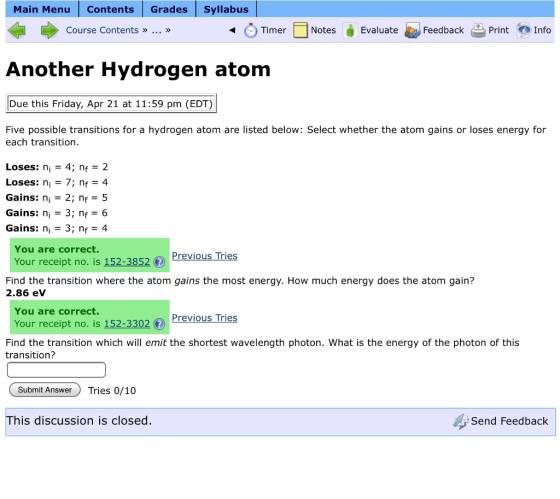Viewport: 560px width, 499px height.
Task: Open the Syllabus menu item
Action: pyautogui.click(x=226, y=9)
